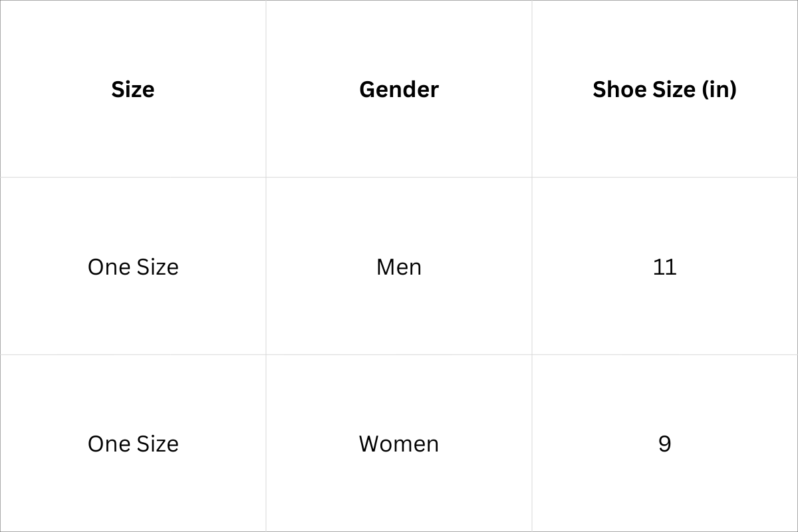The image size is (798, 532).
Task: Click the Shoe Size (in) header
Action: pyautogui.click(x=664, y=89)
